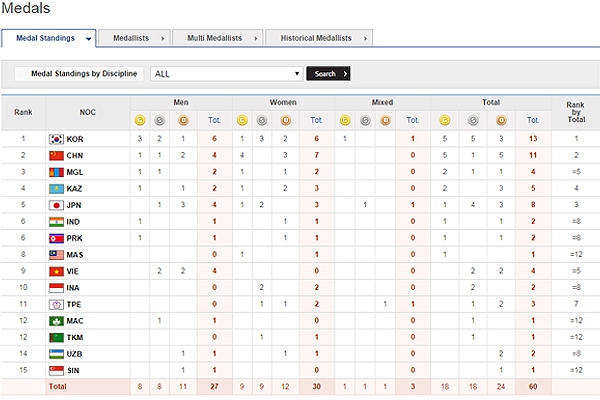Click the CHN flag icon
Viewport: 600px width, 400px height.
(56, 156)
